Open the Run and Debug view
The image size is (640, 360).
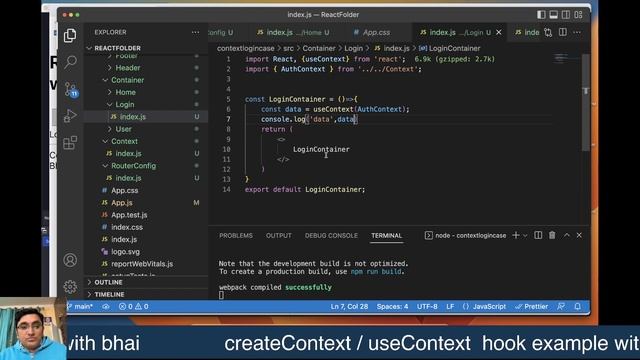pos(70,116)
